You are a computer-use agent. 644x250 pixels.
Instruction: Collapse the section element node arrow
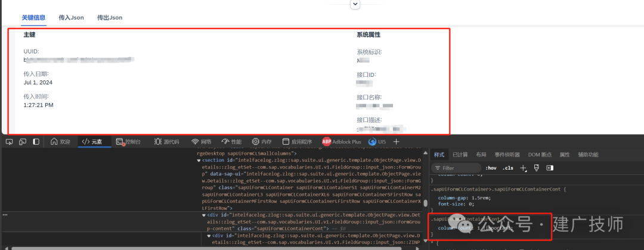(199, 160)
